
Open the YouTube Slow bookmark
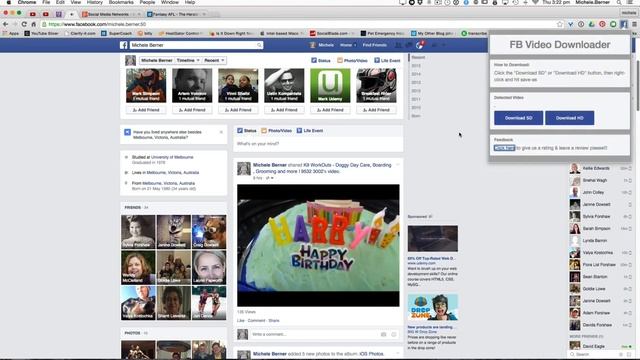pos(41,33)
